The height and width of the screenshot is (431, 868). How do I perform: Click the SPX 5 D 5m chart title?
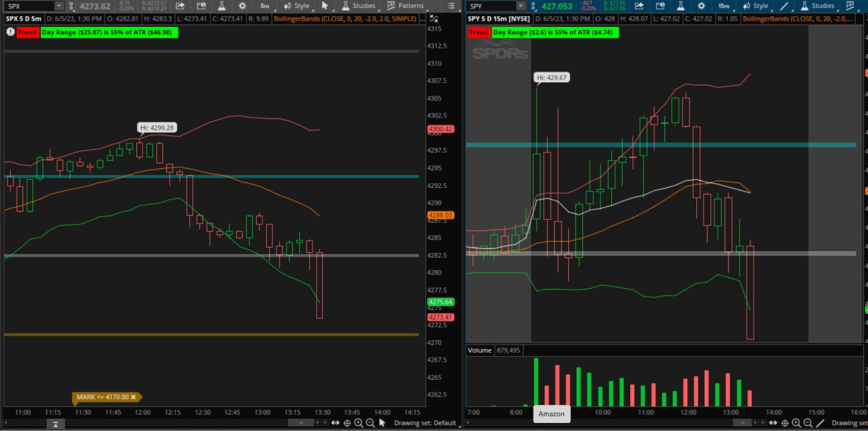pyautogui.click(x=24, y=19)
